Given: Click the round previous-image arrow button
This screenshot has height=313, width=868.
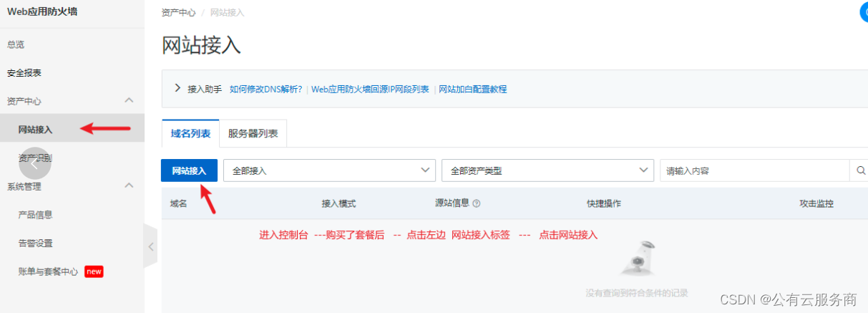Looking at the screenshot, I should click(35, 163).
